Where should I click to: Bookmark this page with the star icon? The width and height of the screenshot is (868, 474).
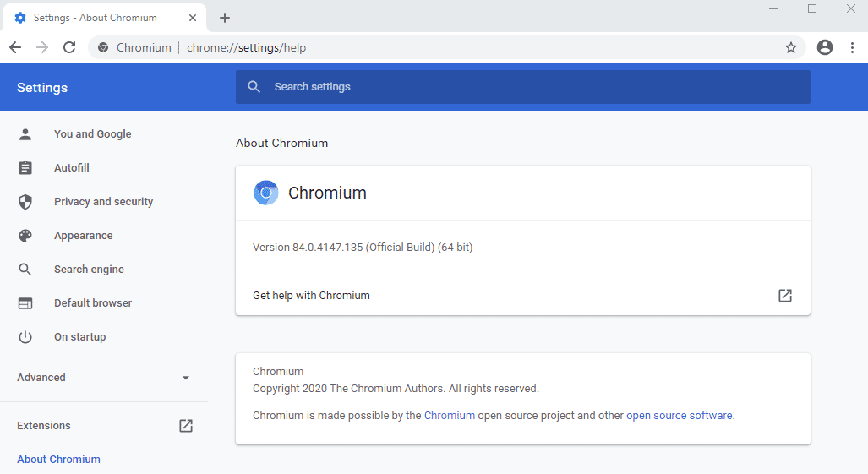pos(791,48)
